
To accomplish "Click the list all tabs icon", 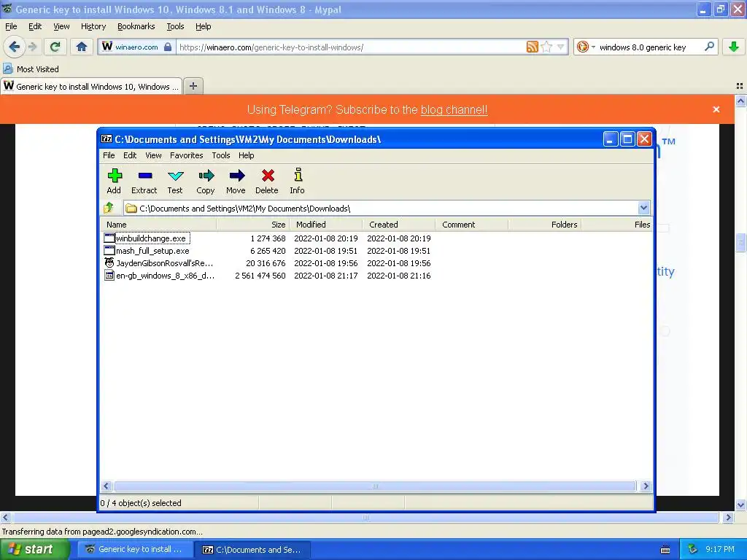I will coord(740,86).
